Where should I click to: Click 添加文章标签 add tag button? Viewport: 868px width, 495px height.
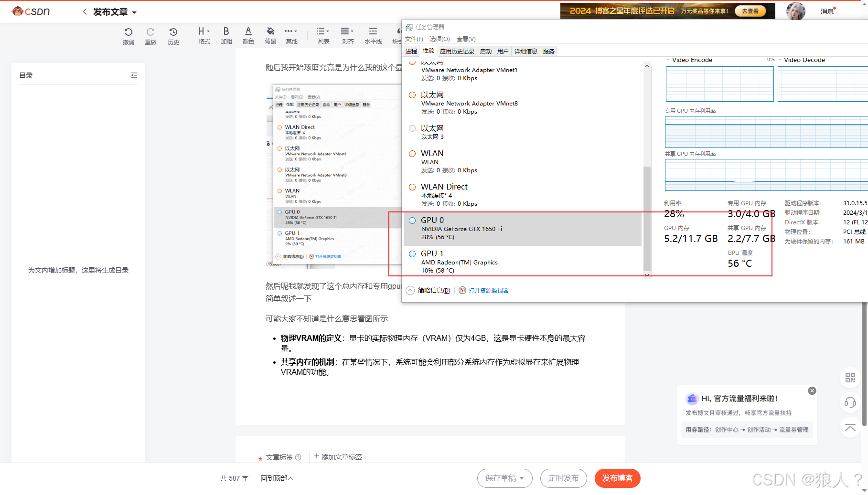tap(337, 457)
